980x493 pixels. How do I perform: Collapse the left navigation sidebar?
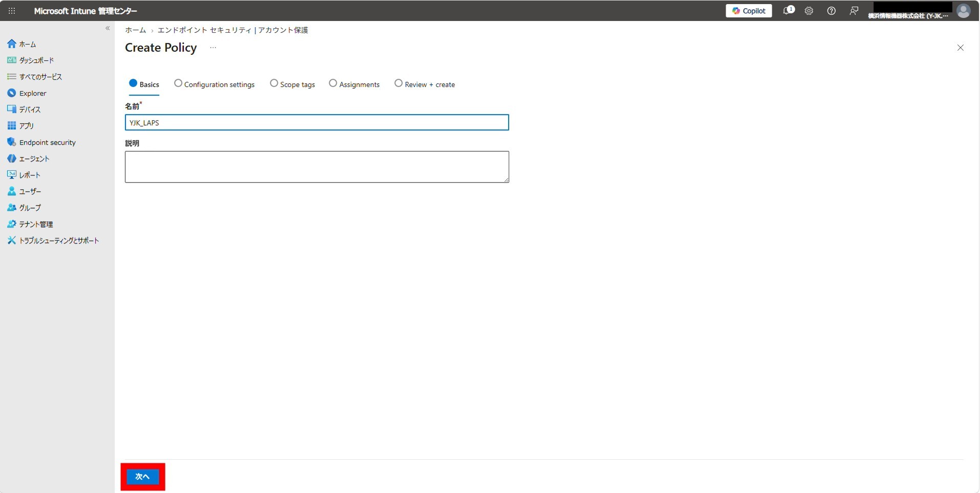[x=107, y=28]
